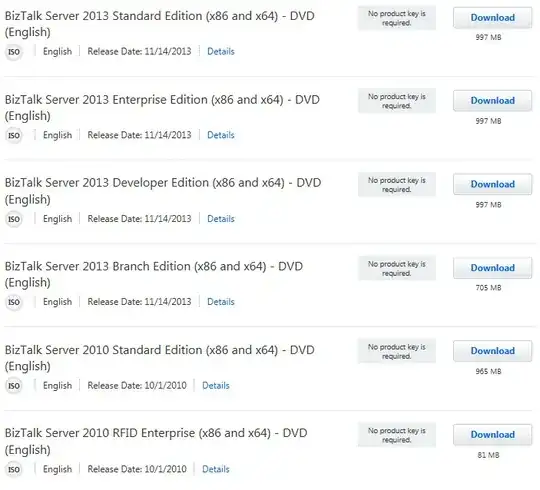The image size is (540, 490).
Task: Click 'No product key is required' for 2013 Branch
Action: point(397,269)
